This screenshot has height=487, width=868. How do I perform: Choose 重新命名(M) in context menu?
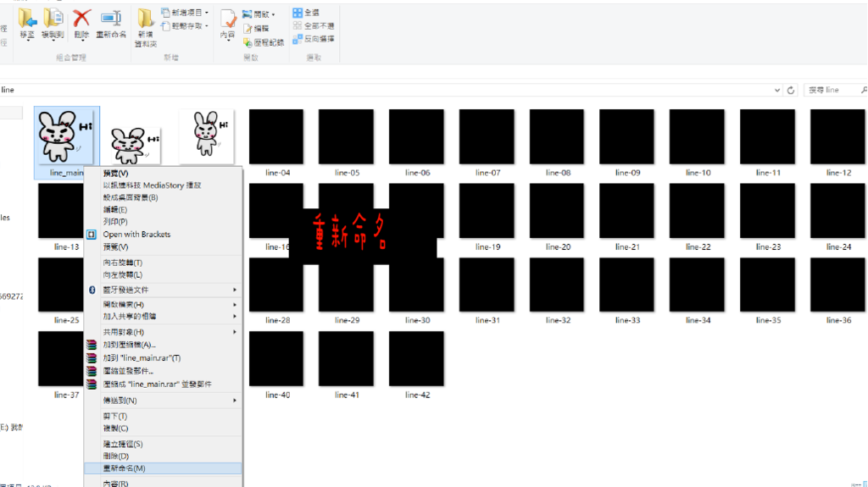click(163, 468)
